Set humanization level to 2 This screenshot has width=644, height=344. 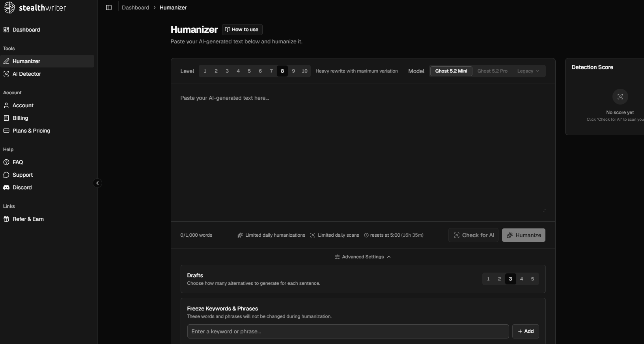pyautogui.click(x=216, y=71)
